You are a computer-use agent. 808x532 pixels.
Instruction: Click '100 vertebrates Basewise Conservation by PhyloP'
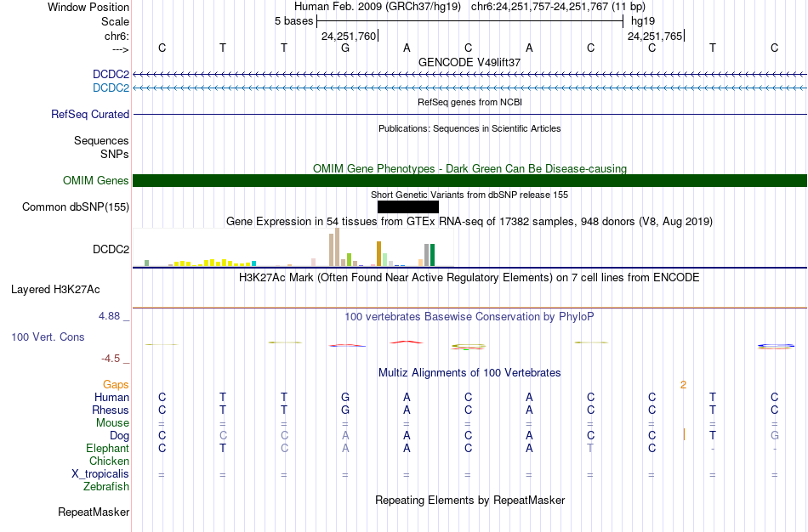pyautogui.click(x=469, y=317)
